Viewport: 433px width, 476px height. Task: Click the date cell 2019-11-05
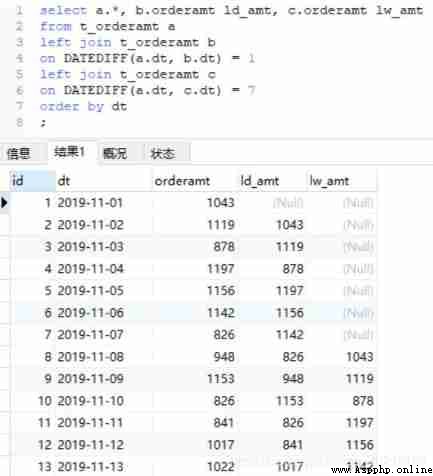(90, 291)
